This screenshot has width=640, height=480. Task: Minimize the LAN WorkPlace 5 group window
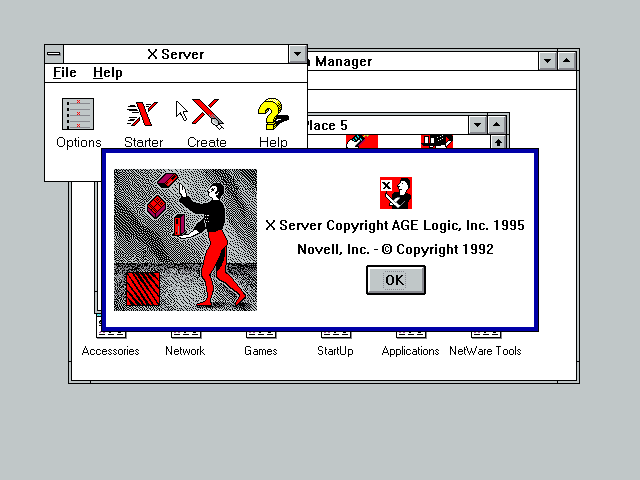click(478, 125)
